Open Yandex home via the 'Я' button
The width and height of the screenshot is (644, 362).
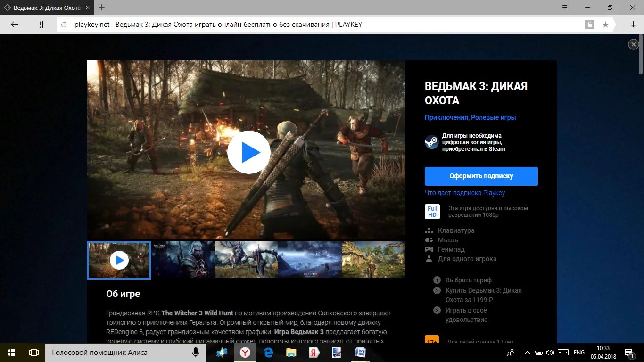41,25
